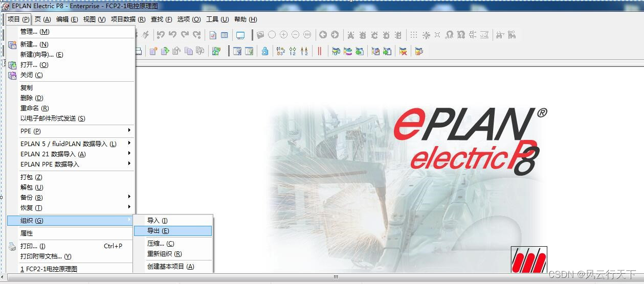Select 新建... (N) menu entry
Viewport: 644px width, 284px height.
[70, 44]
